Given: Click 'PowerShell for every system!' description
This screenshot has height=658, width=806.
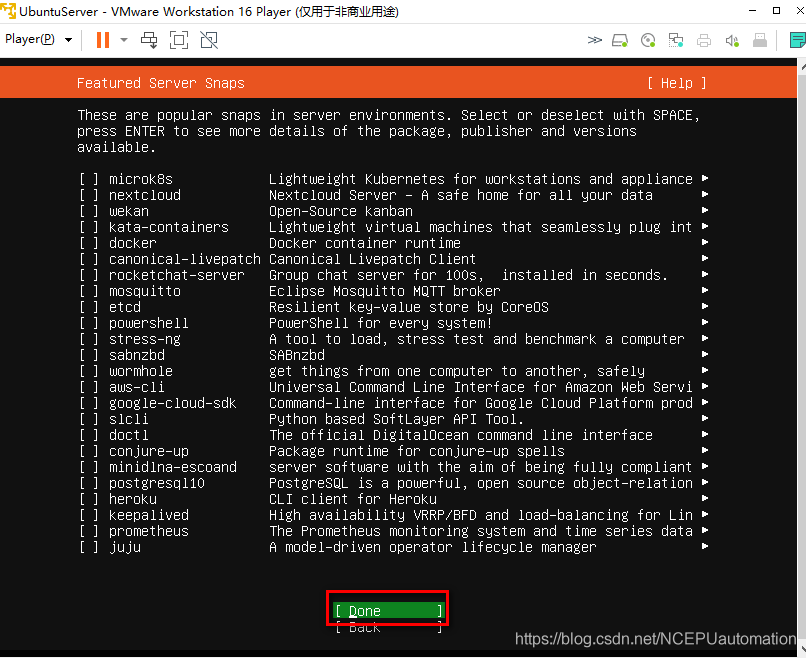Looking at the screenshot, I should point(380,323).
